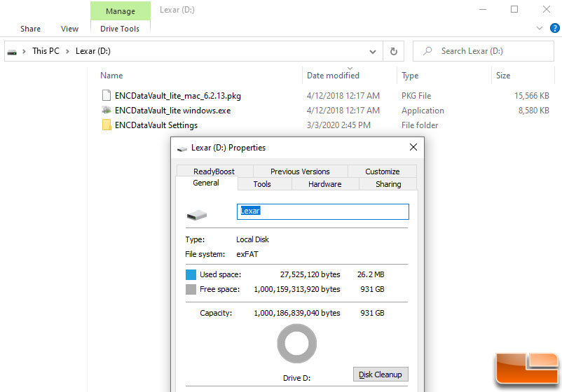Screen dimensions: 562x392
Task: Click the 15,566 KB size value
Action: tap(532, 96)
